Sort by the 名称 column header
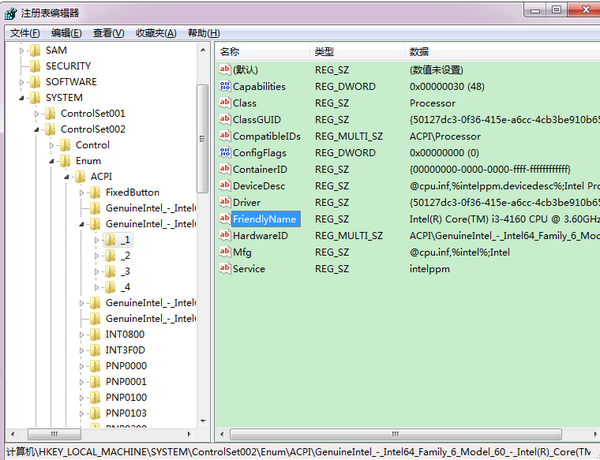 [262, 51]
